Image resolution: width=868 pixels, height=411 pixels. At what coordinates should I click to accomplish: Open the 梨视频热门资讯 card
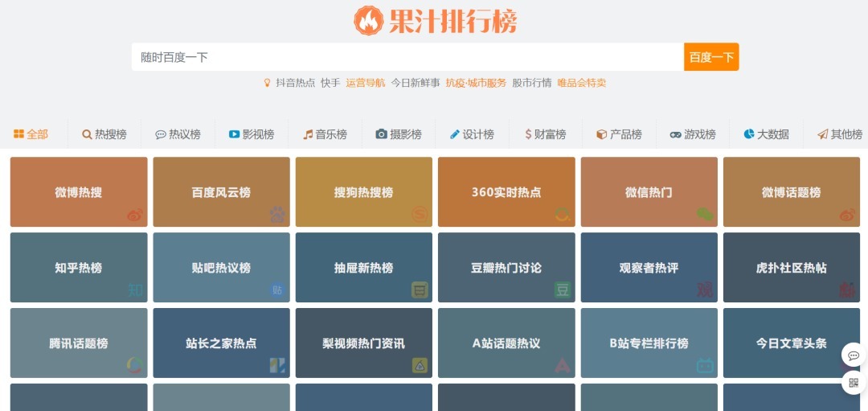[x=364, y=343]
